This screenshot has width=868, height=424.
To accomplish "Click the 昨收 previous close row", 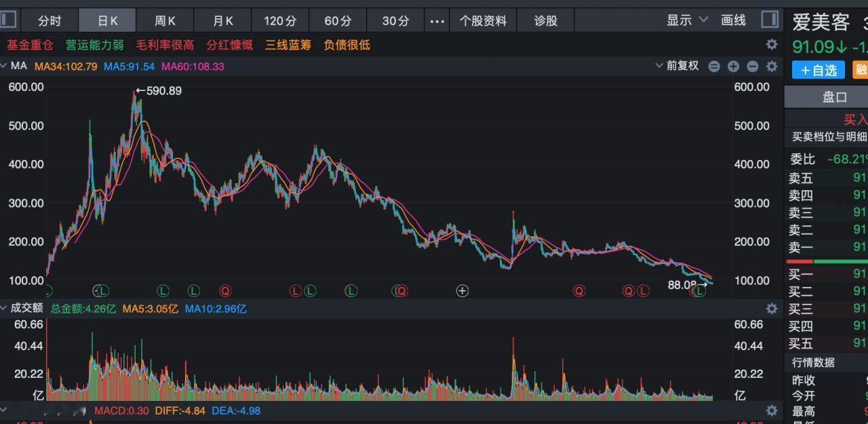I will (x=827, y=381).
